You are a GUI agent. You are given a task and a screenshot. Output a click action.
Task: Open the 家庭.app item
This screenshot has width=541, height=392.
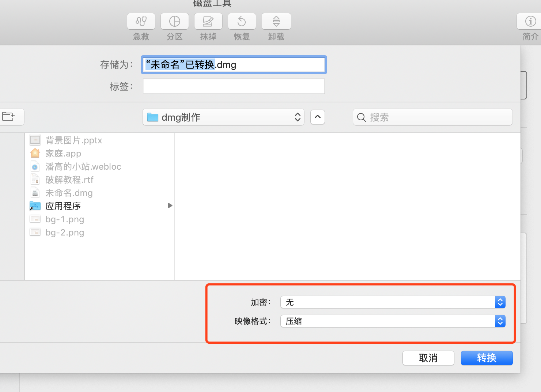pos(63,153)
